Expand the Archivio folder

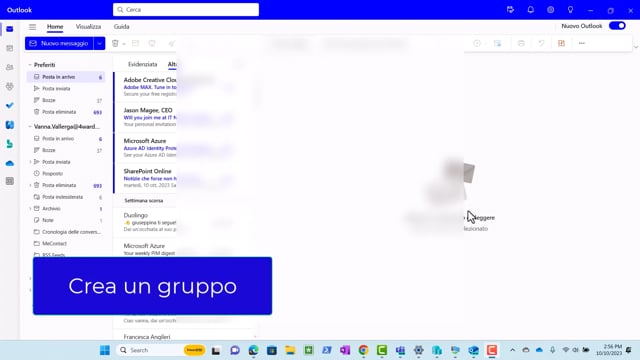[30, 209]
